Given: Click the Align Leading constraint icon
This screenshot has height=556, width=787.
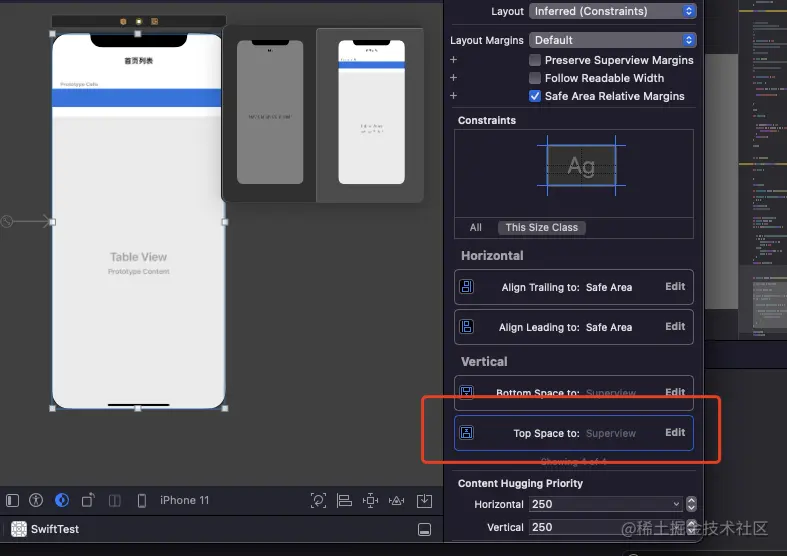Looking at the screenshot, I should 467,327.
